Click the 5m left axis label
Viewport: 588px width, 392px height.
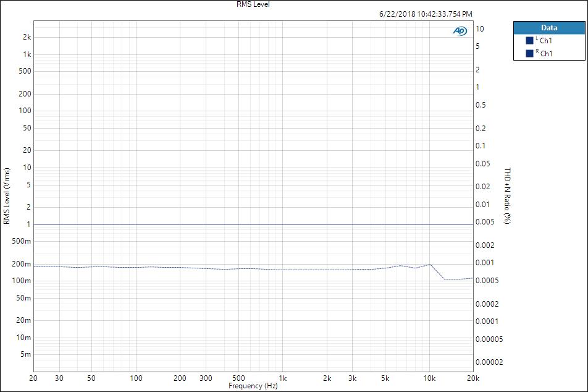tap(26, 354)
